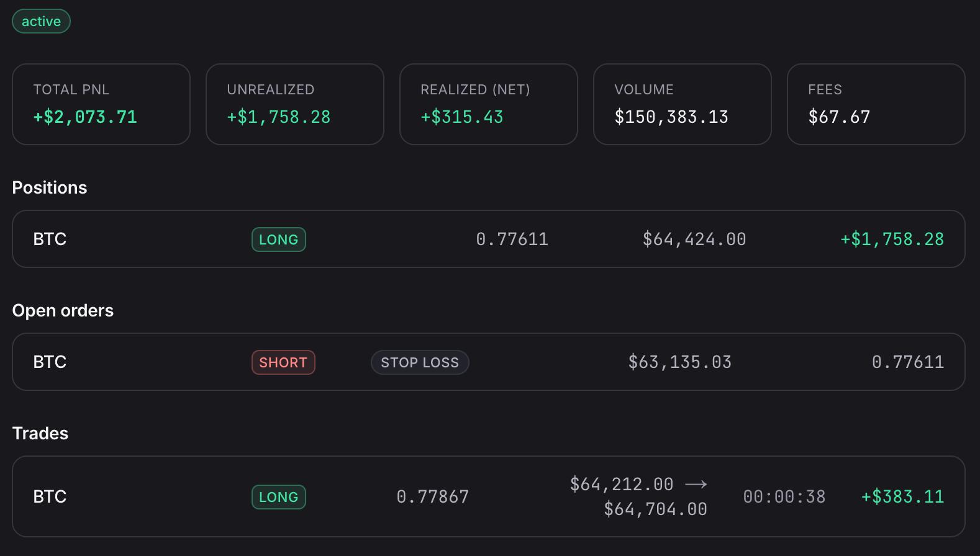This screenshot has height=556, width=980.
Task: Click LONG badge in Trades row
Action: [x=279, y=497]
